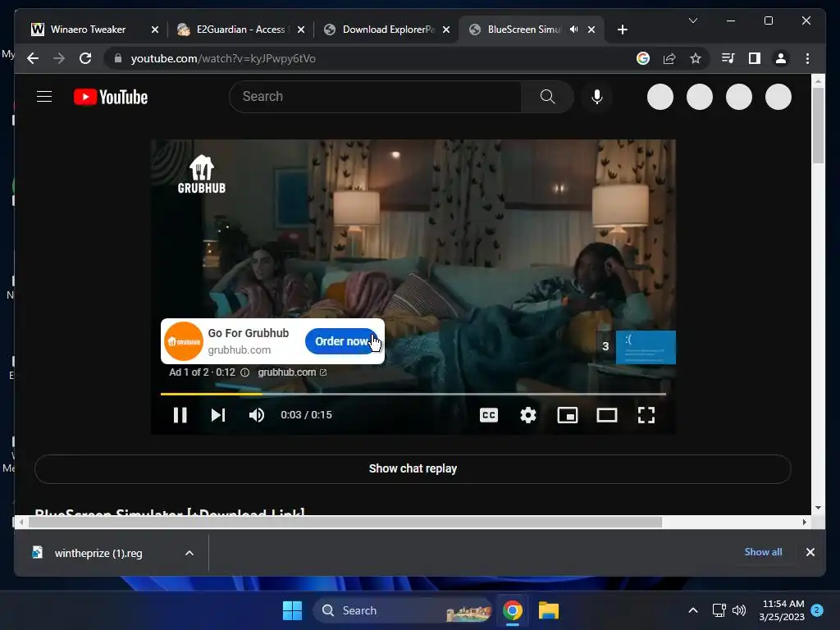
Task: Switch to the Download ExplorerPatcher tab
Action: (x=381, y=30)
